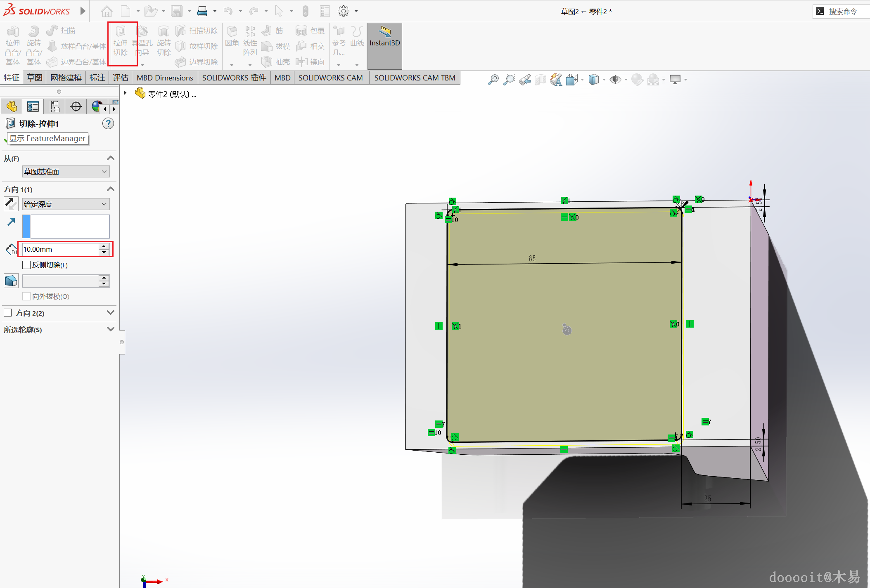Enable the 方向 2 checkbox

tap(8, 313)
